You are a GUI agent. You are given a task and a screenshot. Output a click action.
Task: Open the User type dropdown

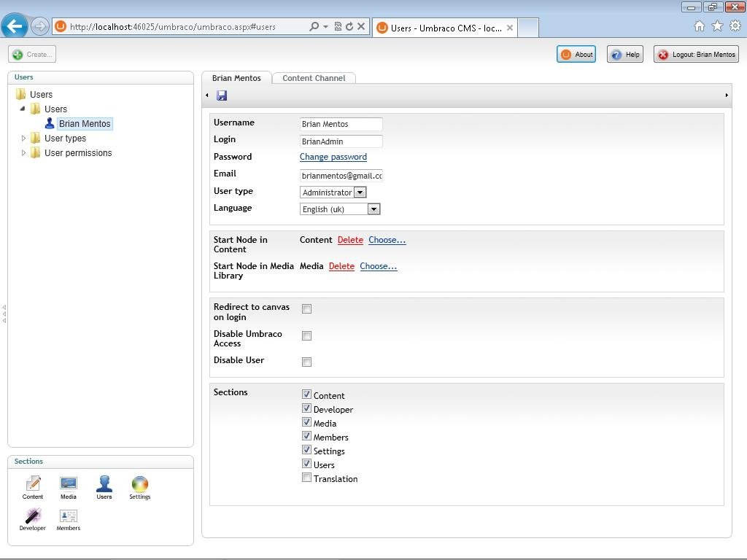pyautogui.click(x=333, y=192)
